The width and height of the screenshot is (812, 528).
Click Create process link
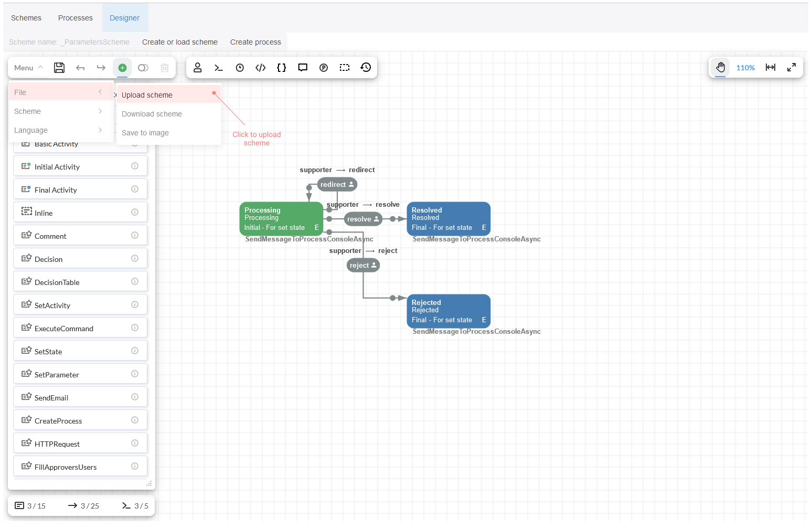click(x=255, y=42)
